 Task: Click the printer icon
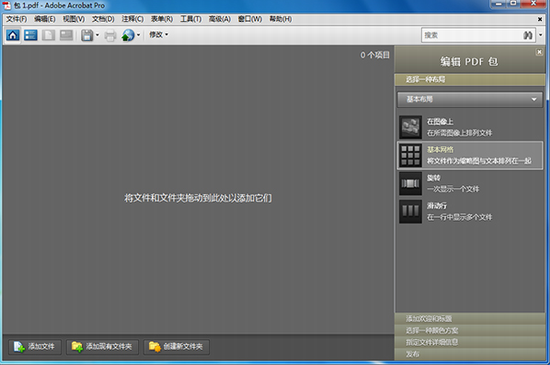coord(110,35)
